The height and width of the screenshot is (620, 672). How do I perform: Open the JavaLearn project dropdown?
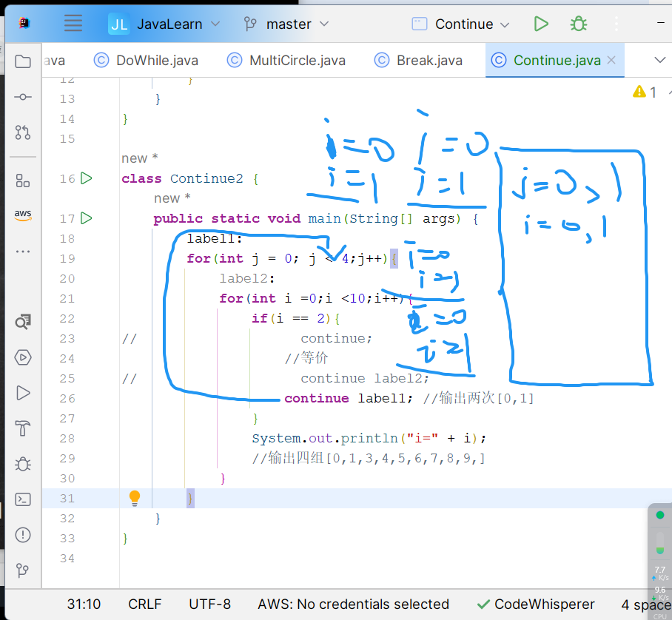164,24
